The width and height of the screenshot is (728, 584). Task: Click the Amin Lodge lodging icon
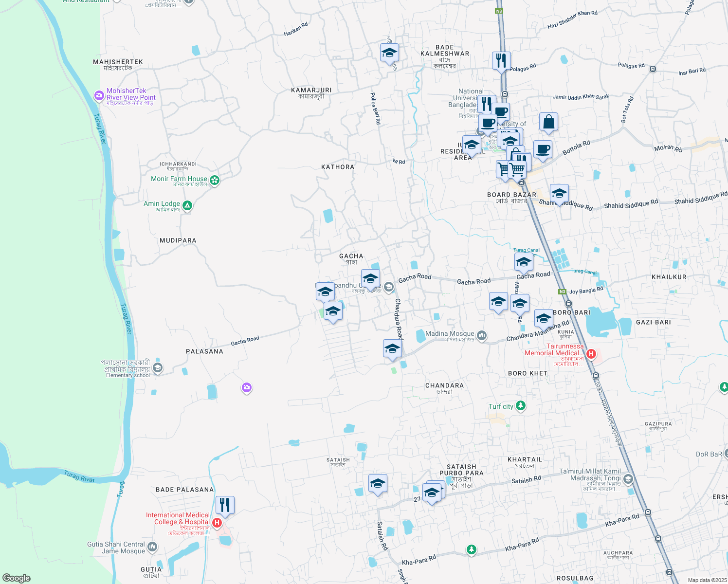coord(186,206)
